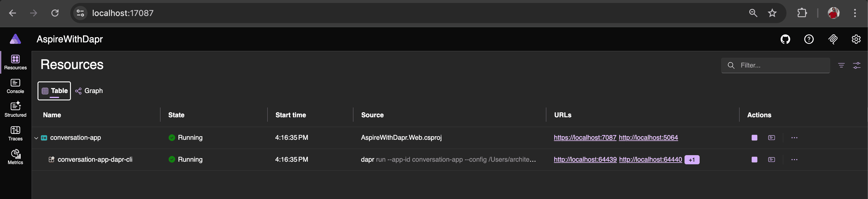Screen dimensions: 868x199
Task: Stop the conversation-app resource
Action: tap(755, 138)
